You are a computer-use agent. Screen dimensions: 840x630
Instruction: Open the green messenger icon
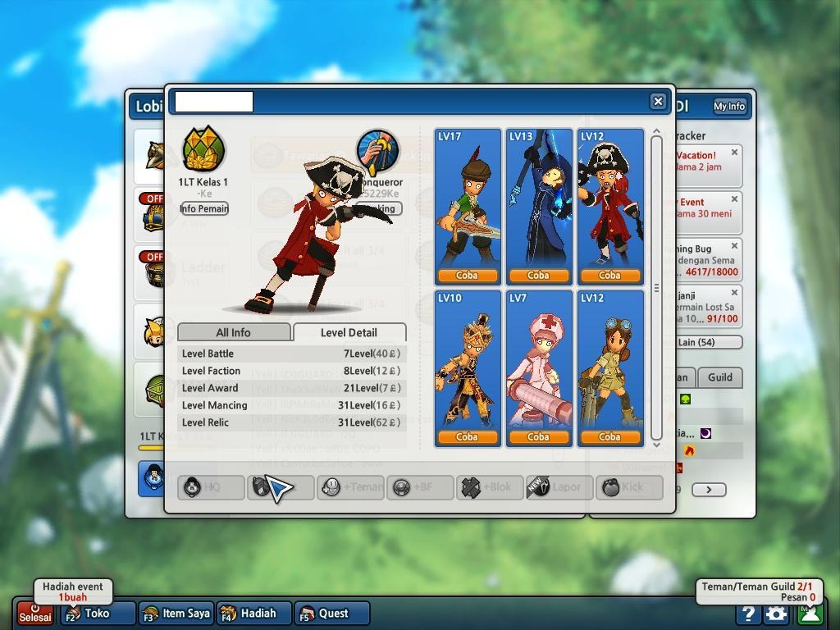(x=810, y=614)
